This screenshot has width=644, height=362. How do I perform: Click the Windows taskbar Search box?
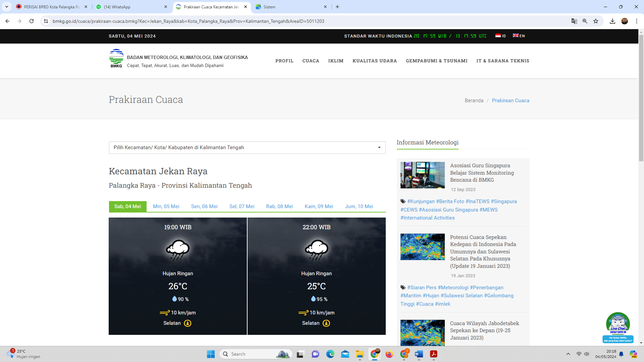256,354
